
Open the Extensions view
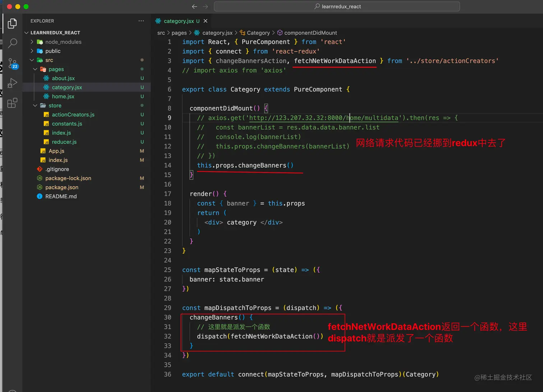tap(12, 103)
